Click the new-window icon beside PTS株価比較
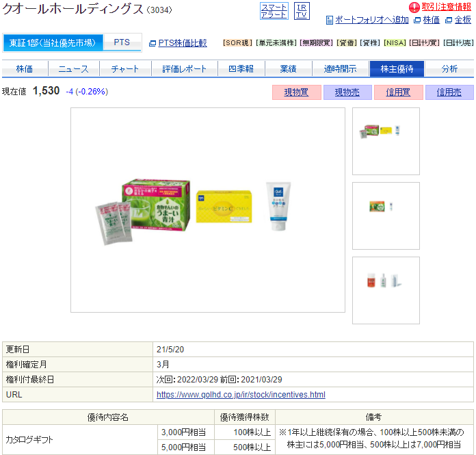Screen dimensions: 476x455 [x=153, y=43]
